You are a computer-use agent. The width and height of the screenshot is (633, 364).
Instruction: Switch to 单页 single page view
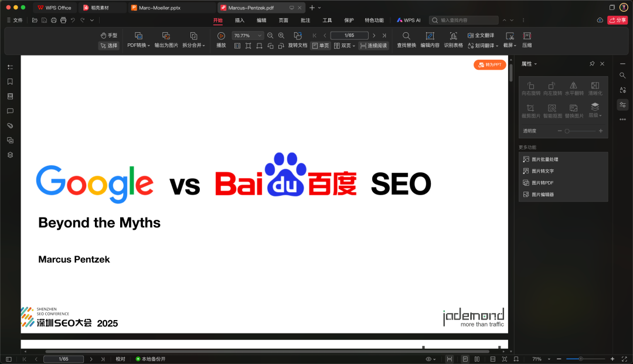click(321, 46)
